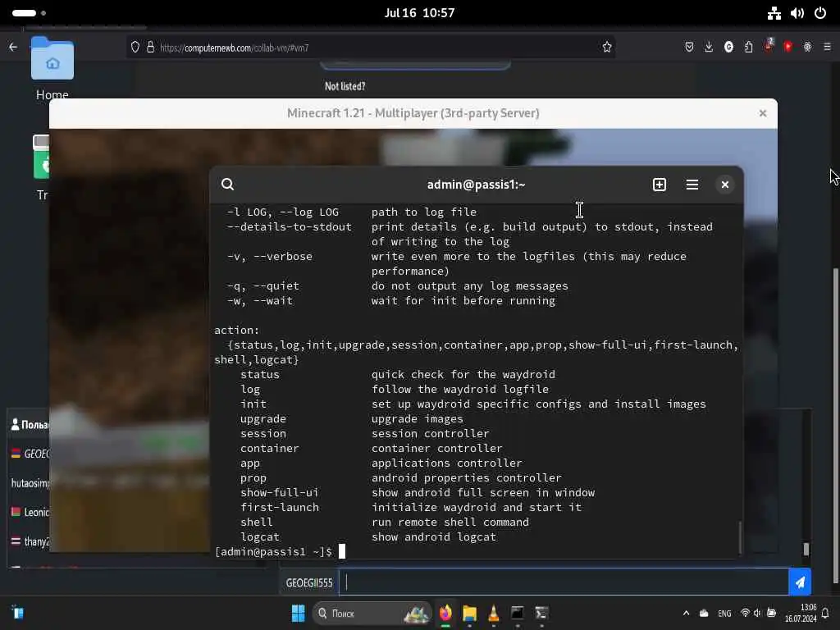Open the terminal hamburger menu
This screenshot has width=840, height=630.
point(692,185)
